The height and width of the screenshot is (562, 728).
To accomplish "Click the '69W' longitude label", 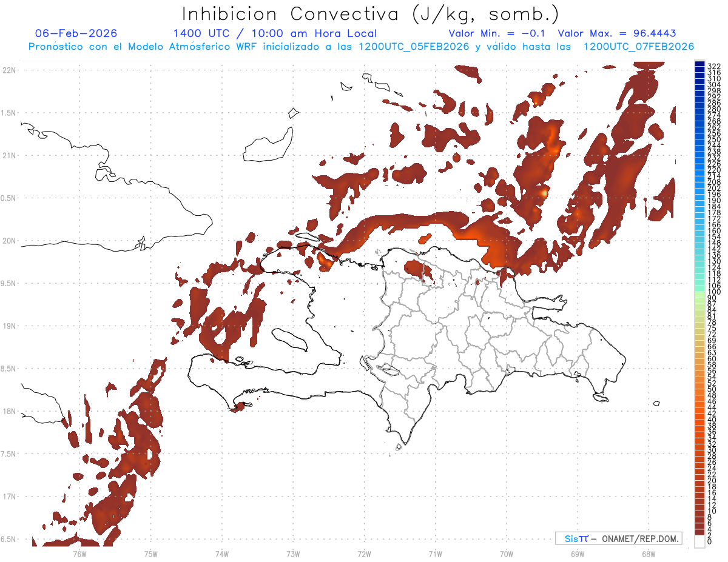I will (578, 554).
